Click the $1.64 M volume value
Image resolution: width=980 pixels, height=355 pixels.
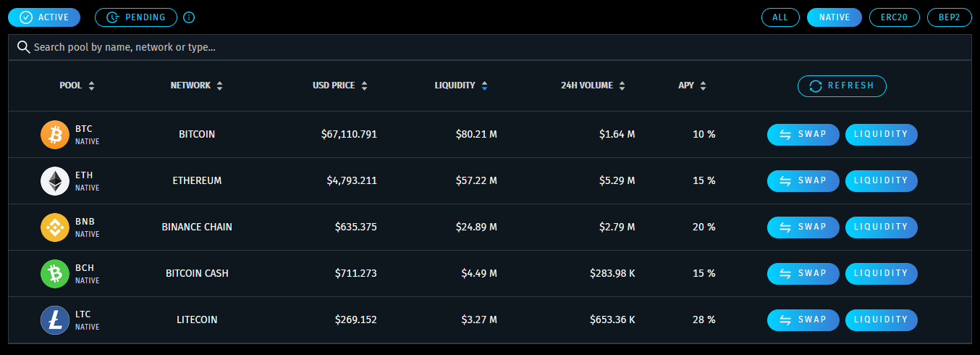pyautogui.click(x=617, y=135)
